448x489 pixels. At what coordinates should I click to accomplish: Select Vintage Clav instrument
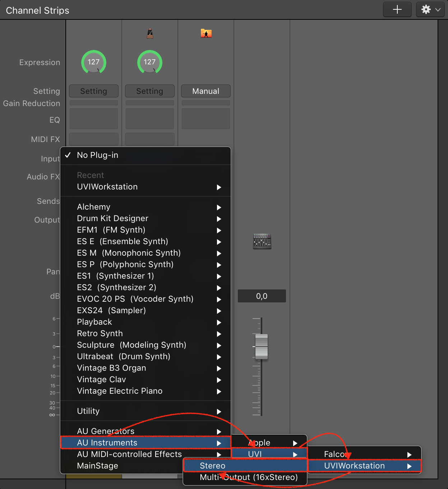point(146,379)
